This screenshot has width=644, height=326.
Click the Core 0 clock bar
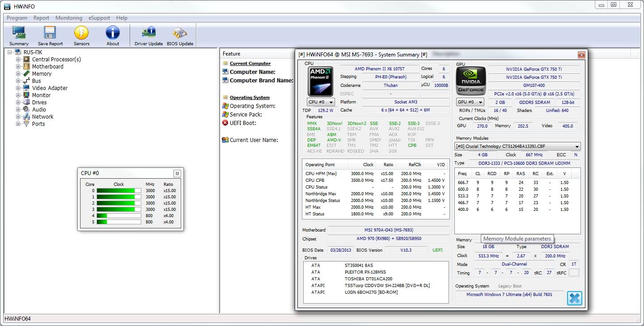(119, 191)
